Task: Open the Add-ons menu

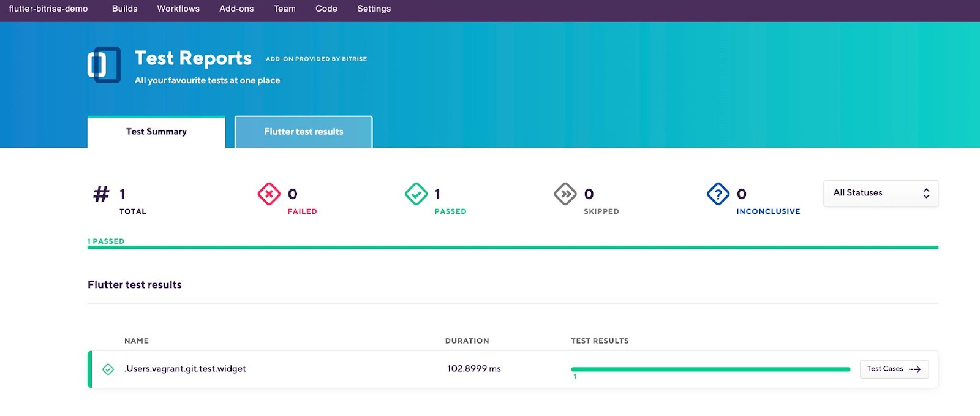Action: (x=236, y=9)
